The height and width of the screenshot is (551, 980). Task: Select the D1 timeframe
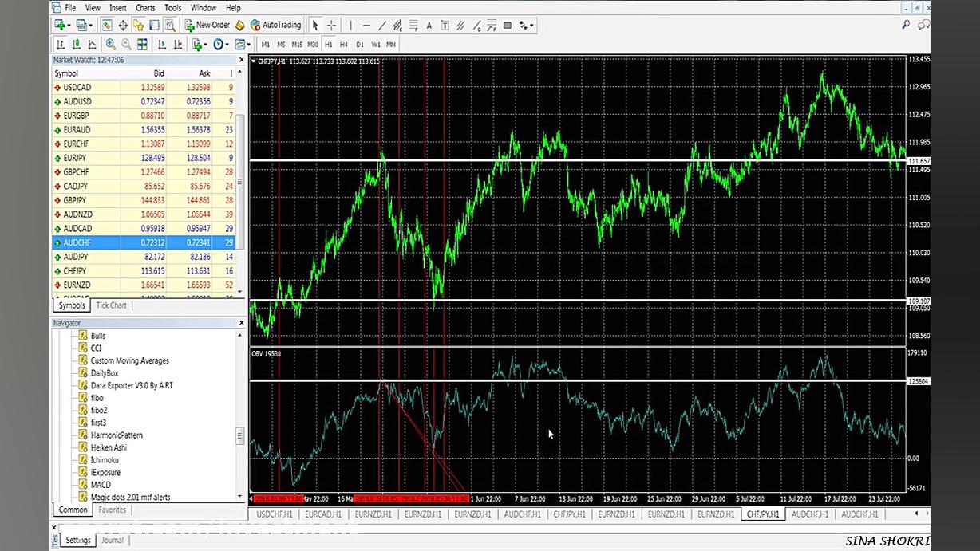point(360,45)
